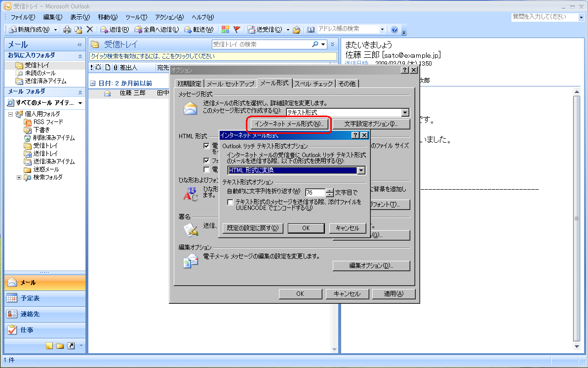Open the アクション(A) menu

[169, 17]
